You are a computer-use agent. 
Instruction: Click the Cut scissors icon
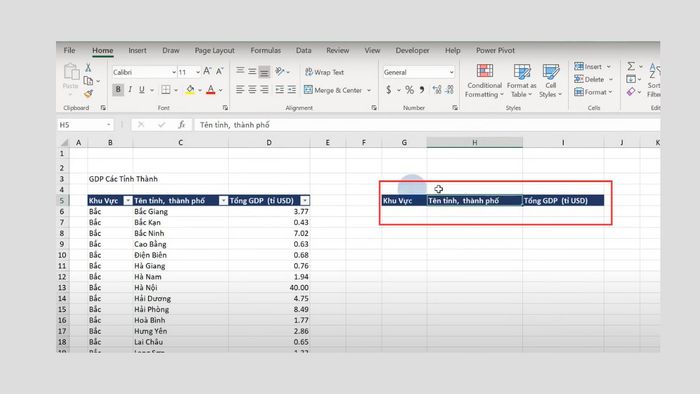click(x=88, y=68)
